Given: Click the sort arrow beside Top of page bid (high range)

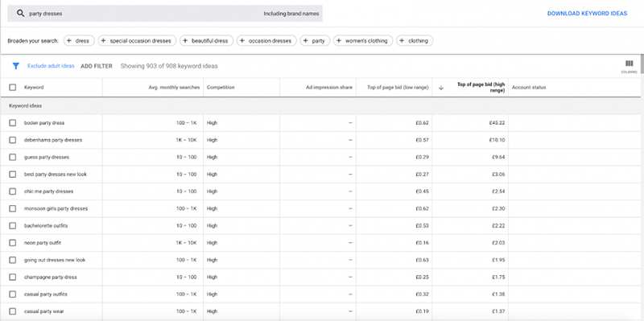Looking at the screenshot, I should [441, 88].
